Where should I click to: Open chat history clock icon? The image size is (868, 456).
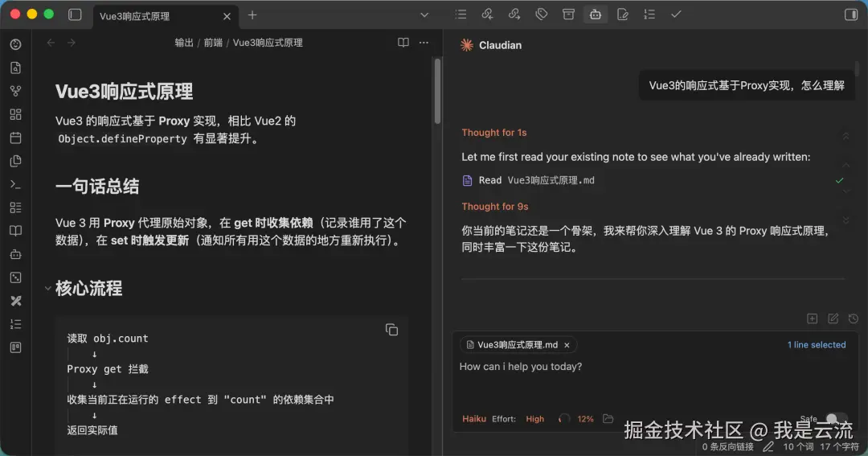(x=853, y=318)
